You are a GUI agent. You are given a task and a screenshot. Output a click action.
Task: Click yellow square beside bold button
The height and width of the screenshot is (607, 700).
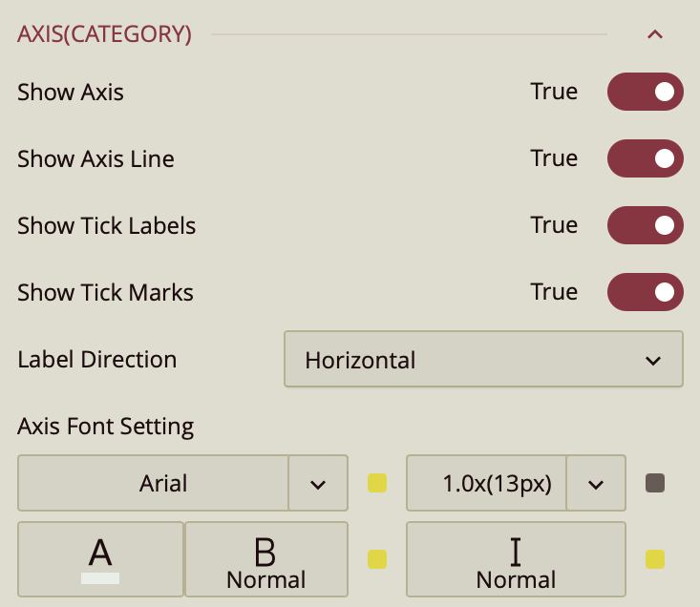(377, 558)
